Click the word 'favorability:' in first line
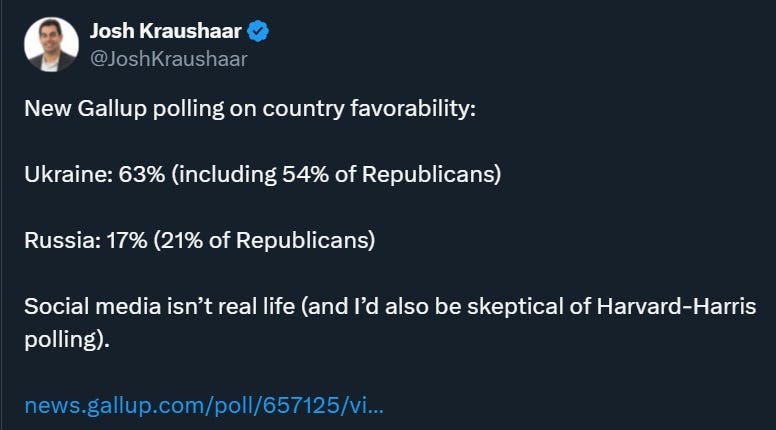 (x=413, y=108)
